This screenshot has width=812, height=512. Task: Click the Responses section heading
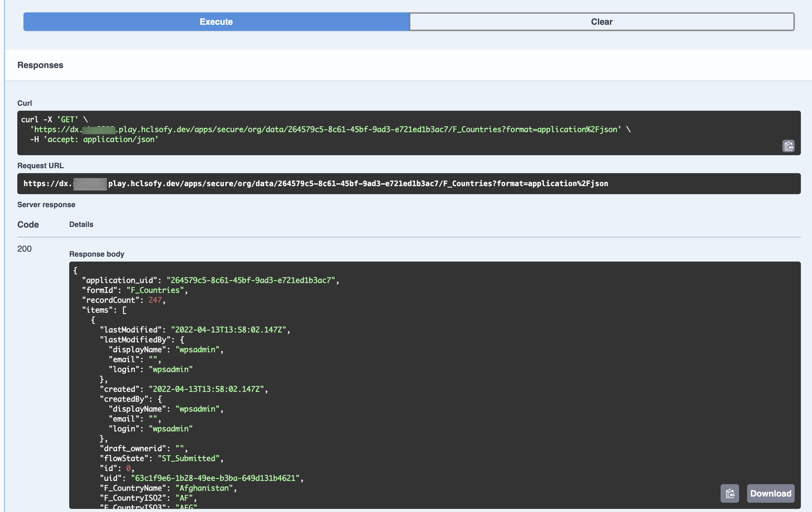[40, 65]
